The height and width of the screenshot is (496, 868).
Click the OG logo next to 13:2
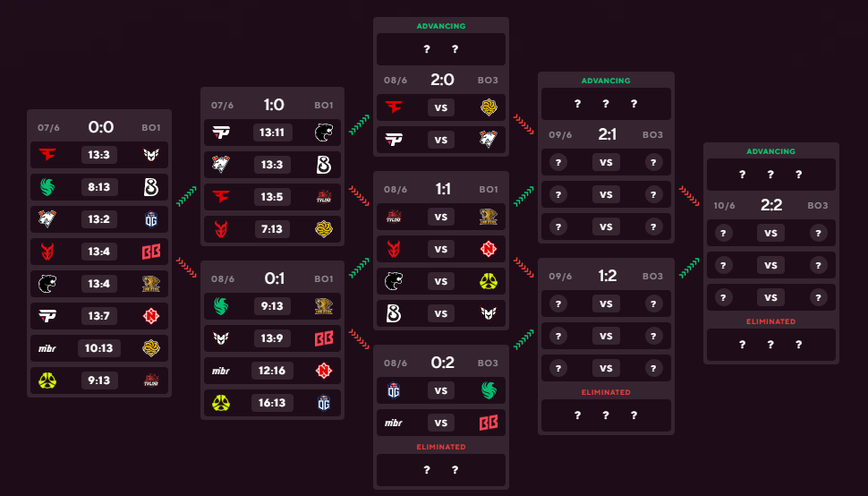click(151, 219)
